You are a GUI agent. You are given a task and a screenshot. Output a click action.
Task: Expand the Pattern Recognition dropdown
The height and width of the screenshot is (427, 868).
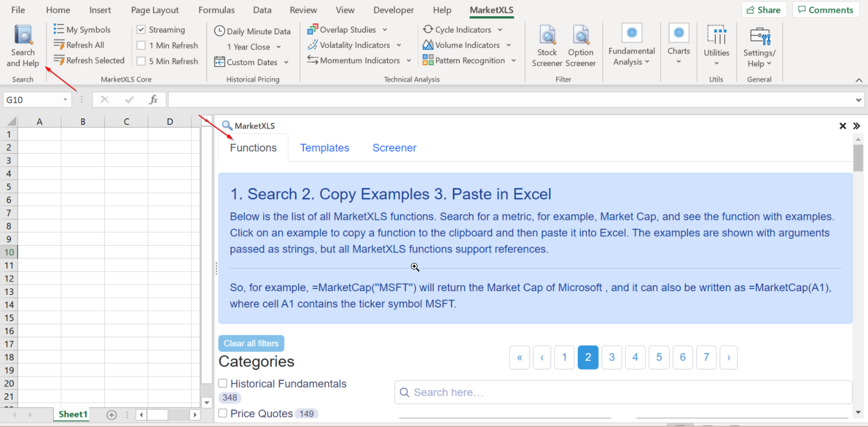click(x=514, y=60)
